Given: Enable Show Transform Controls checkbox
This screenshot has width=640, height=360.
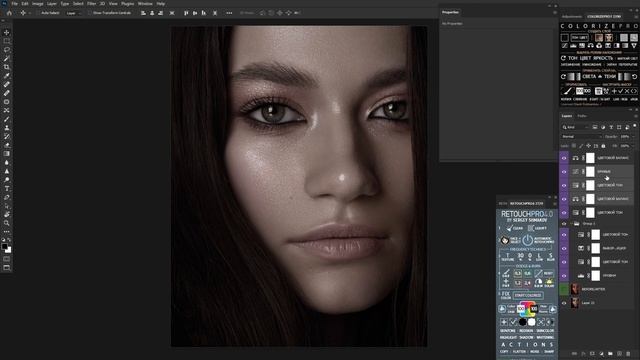Looking at the screenshot, I should 90,13.
